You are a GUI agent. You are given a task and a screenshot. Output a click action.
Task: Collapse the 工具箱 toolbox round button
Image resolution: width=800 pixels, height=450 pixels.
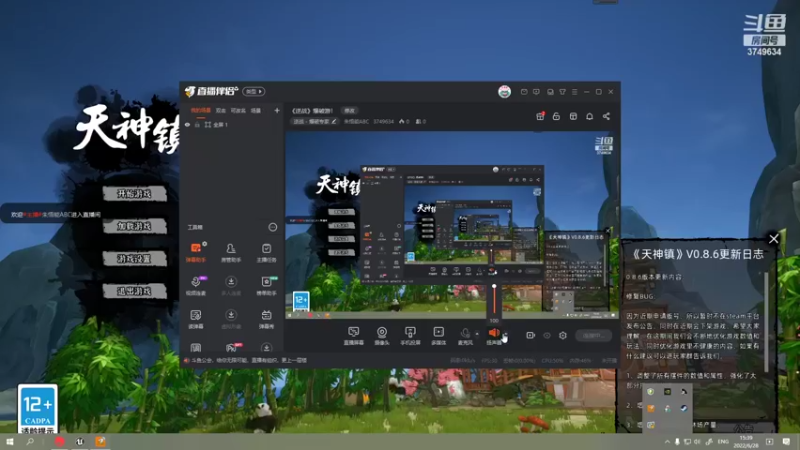click(x=272, y=227)
